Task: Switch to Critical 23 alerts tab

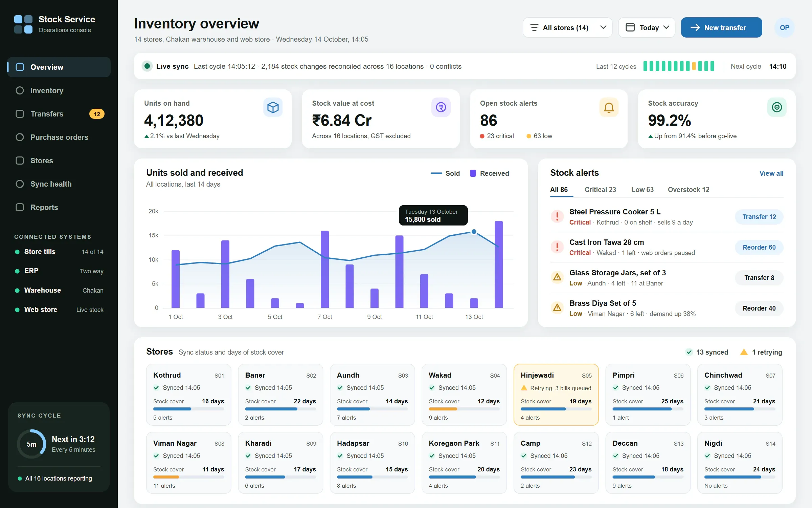Action: 600,190
